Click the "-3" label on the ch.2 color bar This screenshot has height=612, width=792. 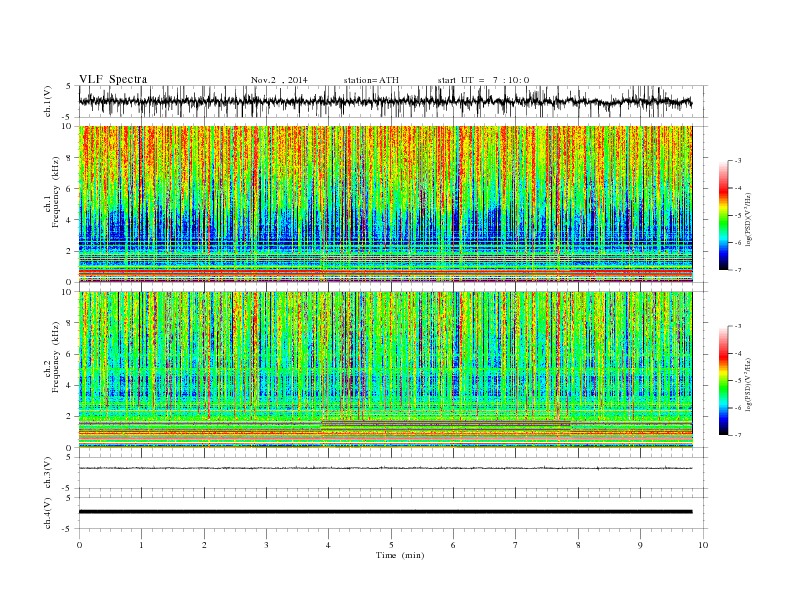[738, 326]
